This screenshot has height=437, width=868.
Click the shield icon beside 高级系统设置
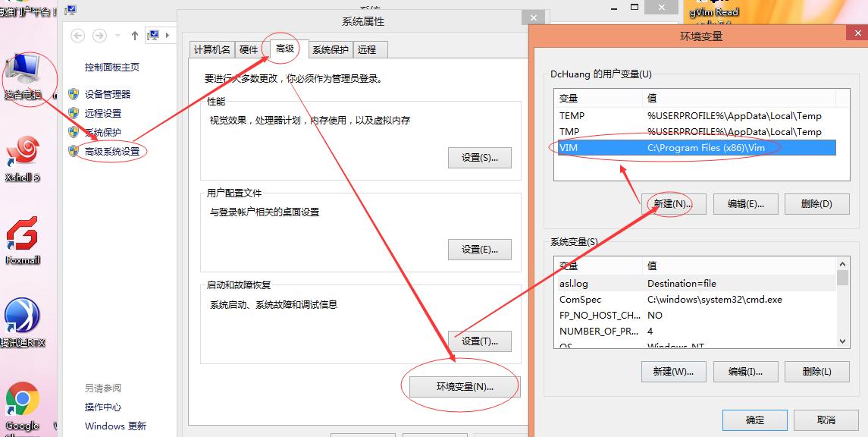(x=74, y=151)
